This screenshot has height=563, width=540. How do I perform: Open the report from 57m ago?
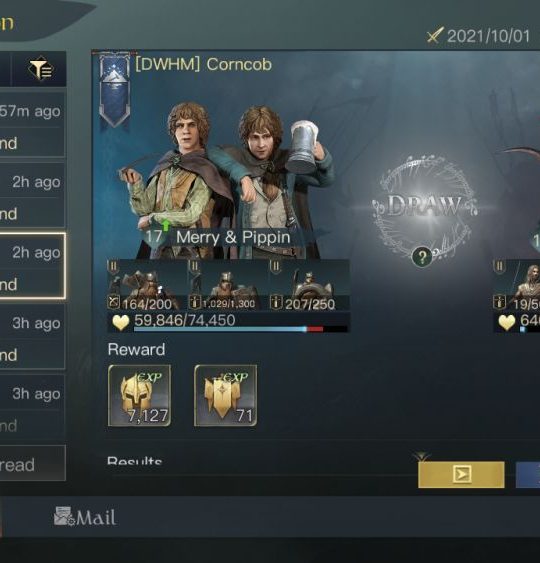(x=32, y=124)
